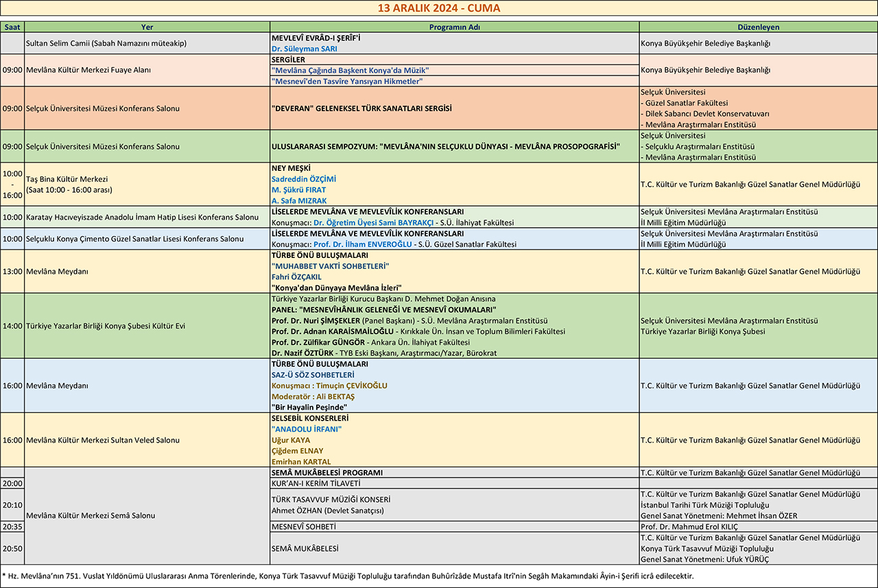Click the 'Düzenleyen' column header
Viewport: 878px width, 588px height.
(758, 27)
